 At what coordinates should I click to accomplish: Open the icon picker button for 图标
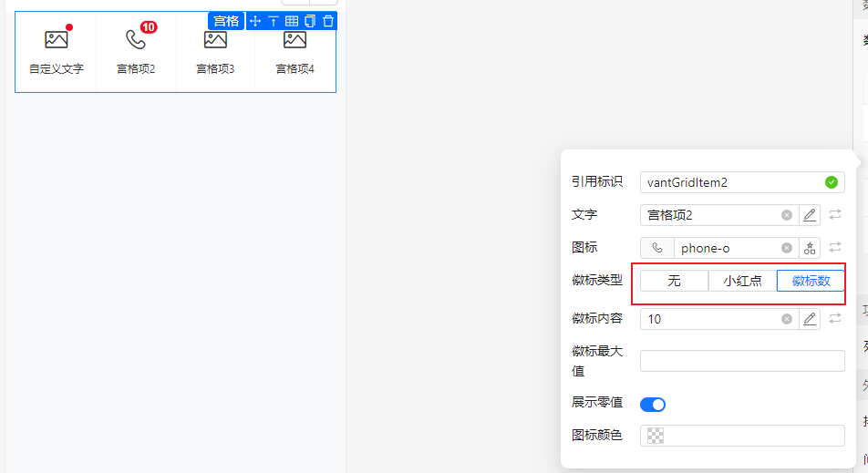pyautogui.click(x=810, y=248)
